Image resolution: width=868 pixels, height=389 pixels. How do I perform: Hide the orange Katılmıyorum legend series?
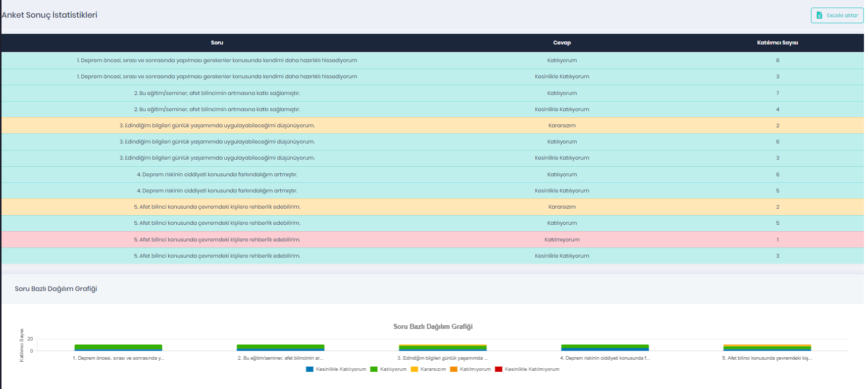click(x=453, y=369)
